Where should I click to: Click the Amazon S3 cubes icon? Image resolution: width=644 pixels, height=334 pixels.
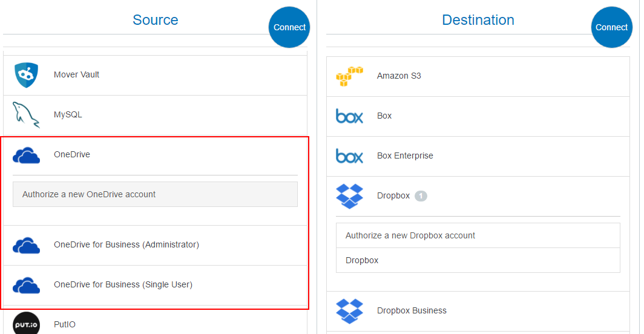349,76
